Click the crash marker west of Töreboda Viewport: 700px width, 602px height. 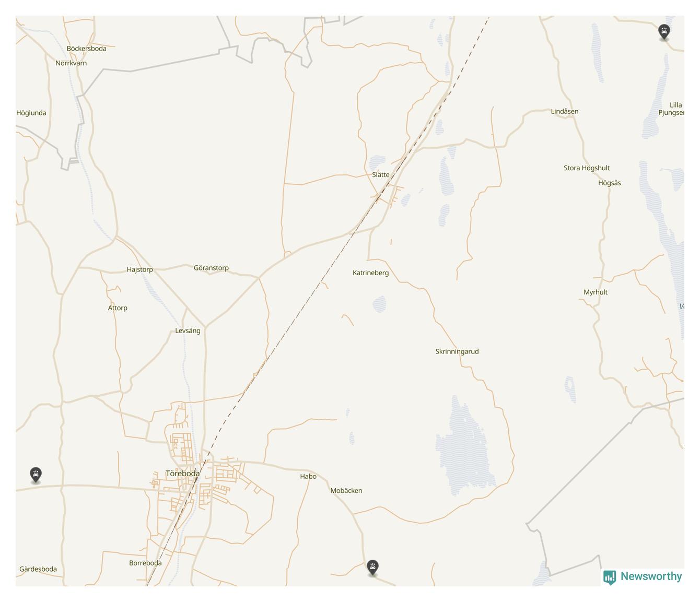click(x=36, y=475)
